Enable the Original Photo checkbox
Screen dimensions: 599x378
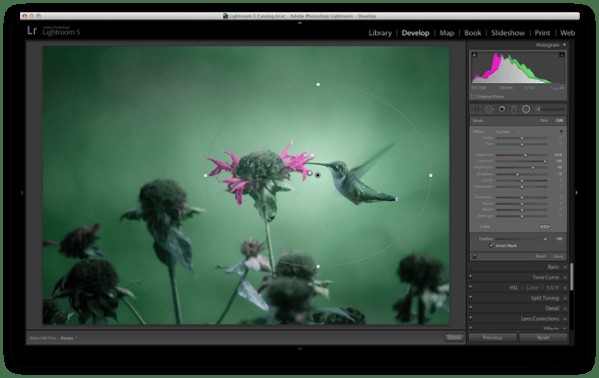point(474,97)
